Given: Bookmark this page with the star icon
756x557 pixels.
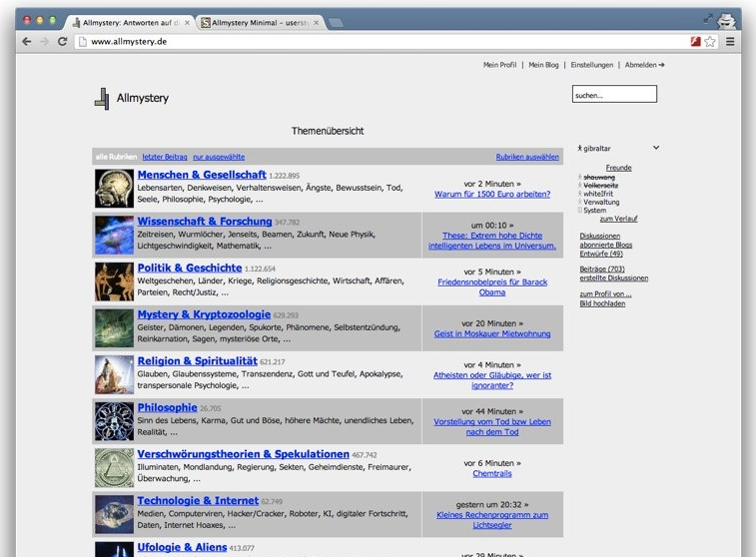Looking at the screenshot, I should pos(710,42).
